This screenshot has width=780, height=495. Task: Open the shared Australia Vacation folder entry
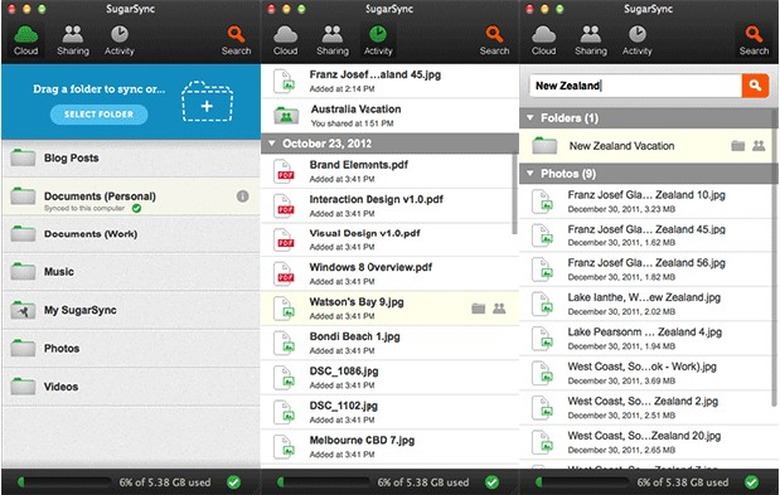click(390, 115)
